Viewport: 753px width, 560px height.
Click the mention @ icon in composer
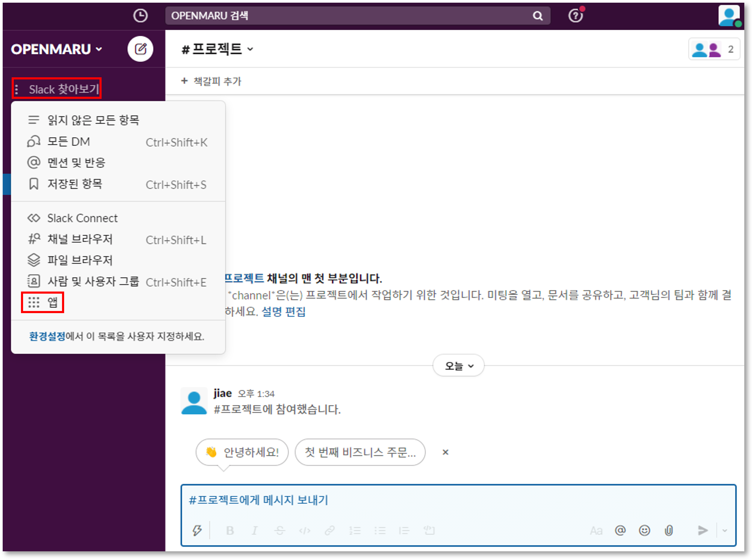point(620,530)
